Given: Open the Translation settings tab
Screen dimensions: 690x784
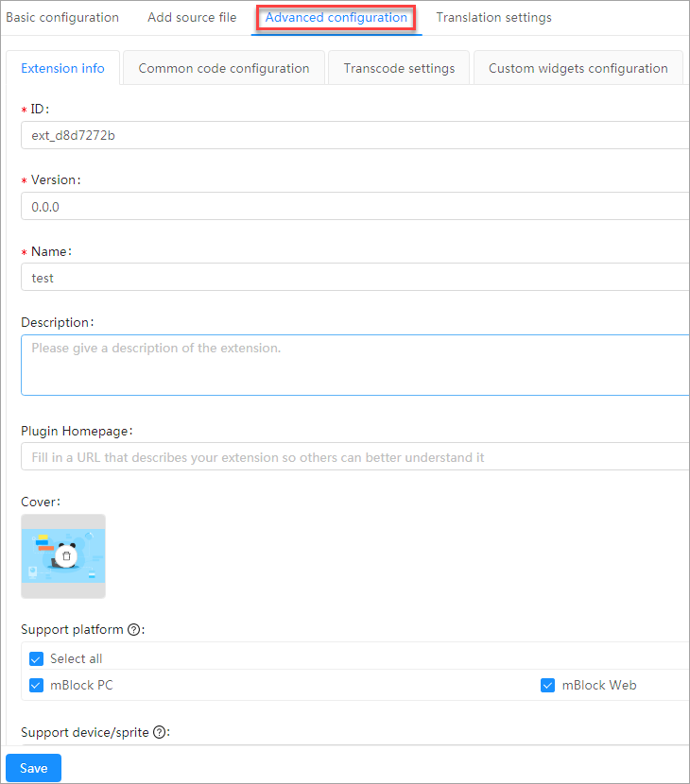Looking at the screenshot, I should (493, 18).
